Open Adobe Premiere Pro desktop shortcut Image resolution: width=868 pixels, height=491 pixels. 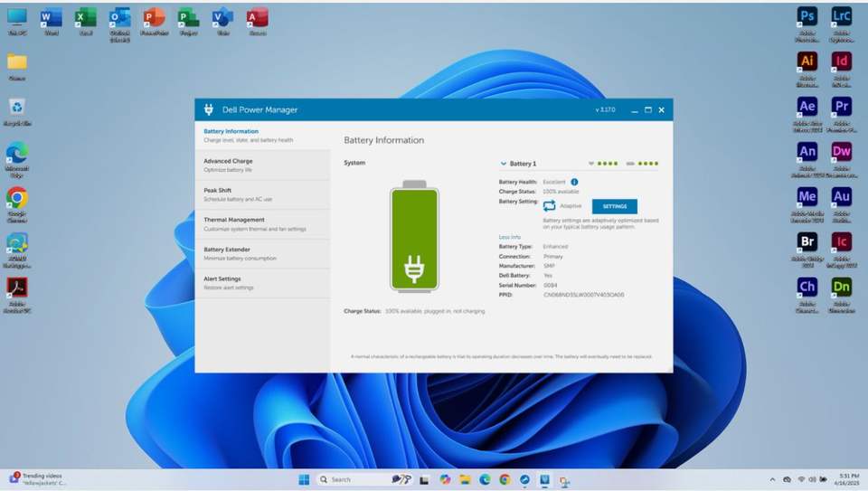[x=841, y=107]
